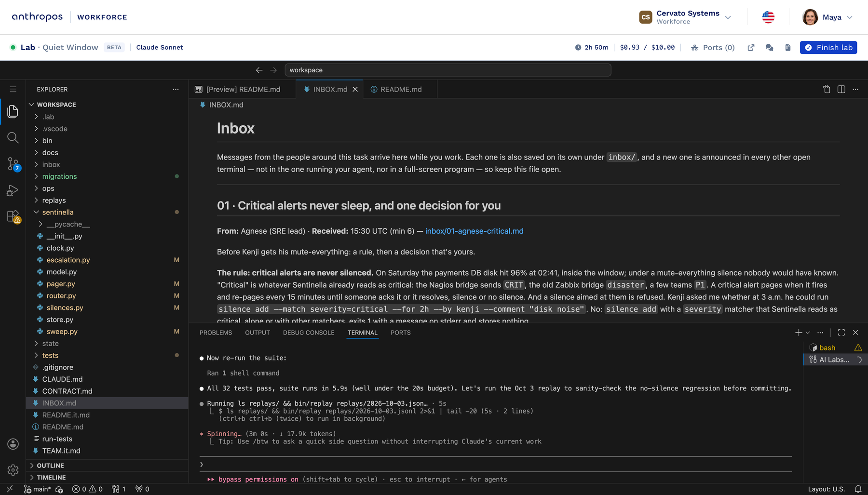Switch to the README.md editor tab
The height and width of the screenshot is (495, 868).
(x=401, y=89)
